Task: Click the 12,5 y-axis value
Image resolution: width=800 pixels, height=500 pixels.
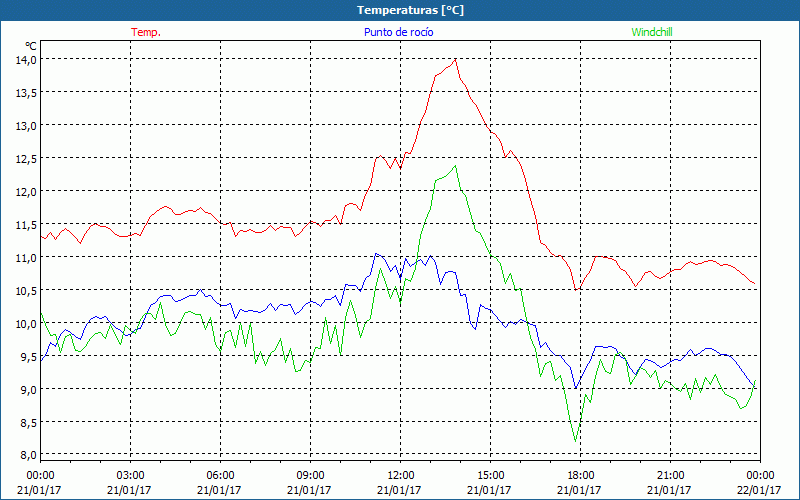Action: (26, 159)
